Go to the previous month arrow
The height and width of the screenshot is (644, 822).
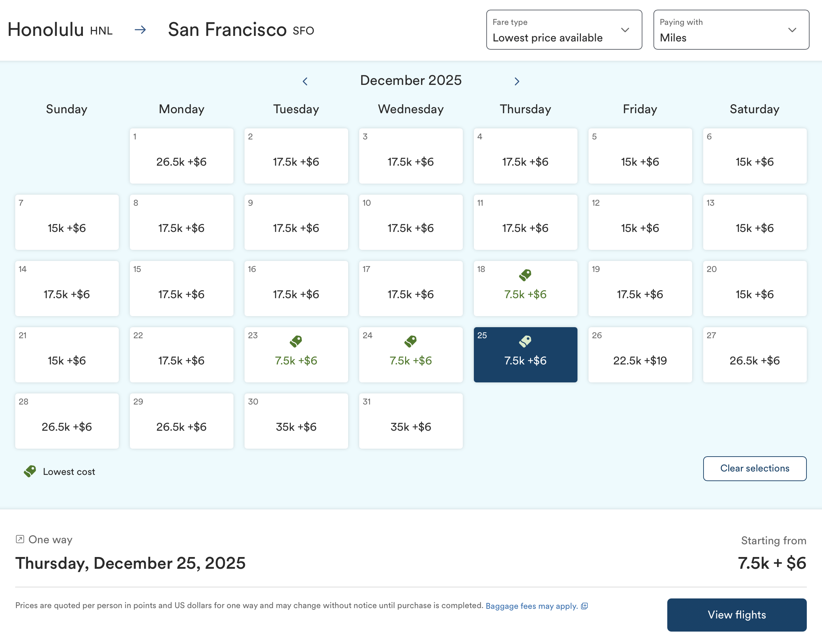(305, 81)
